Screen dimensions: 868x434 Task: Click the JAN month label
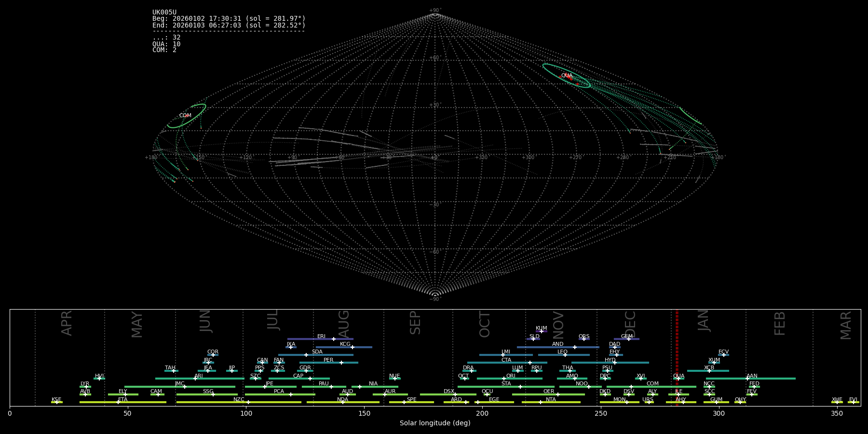704,321
